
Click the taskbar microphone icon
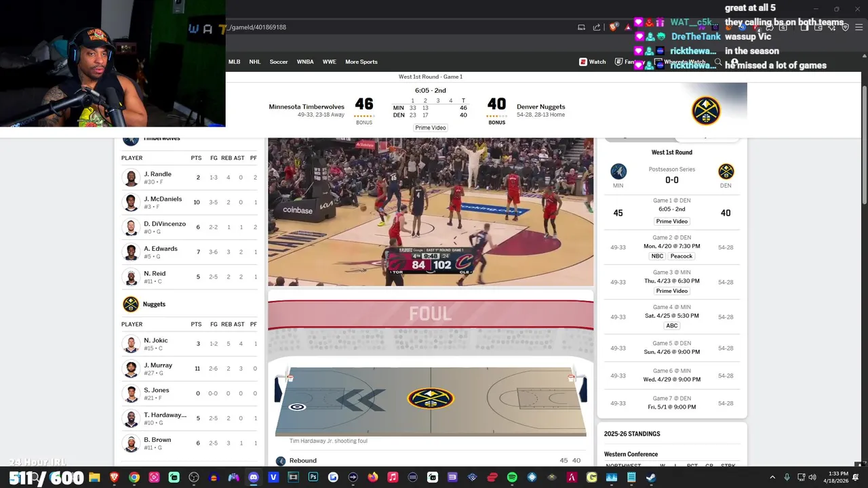click(x=787, y=477)
